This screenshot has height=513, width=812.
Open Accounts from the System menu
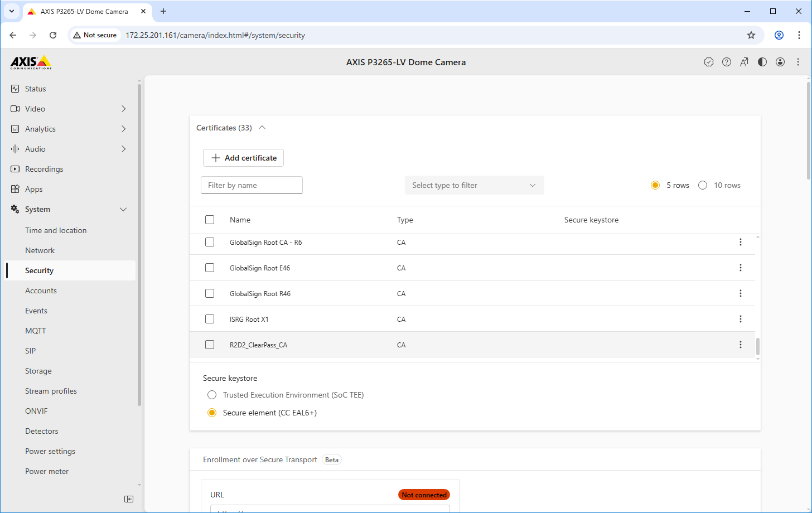point(41,291)
